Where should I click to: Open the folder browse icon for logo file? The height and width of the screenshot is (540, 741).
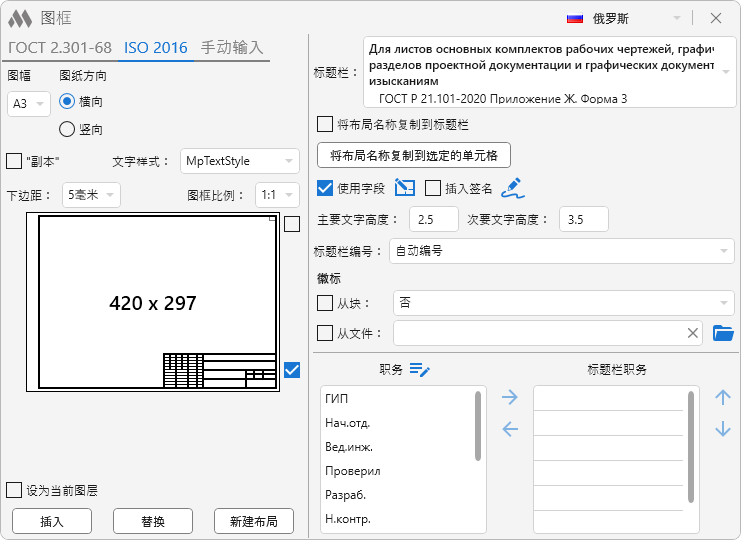coord(723,333)
